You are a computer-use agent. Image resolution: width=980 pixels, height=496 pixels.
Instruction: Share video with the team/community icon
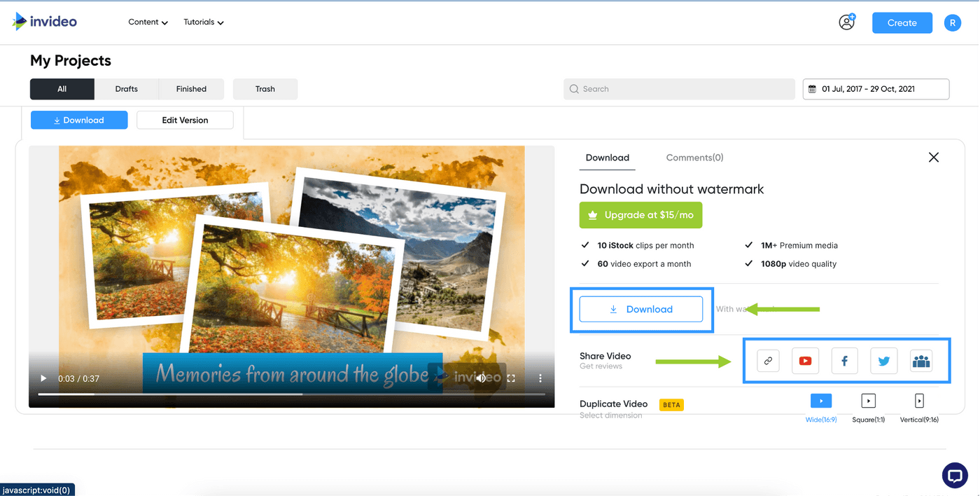(921, 360)
